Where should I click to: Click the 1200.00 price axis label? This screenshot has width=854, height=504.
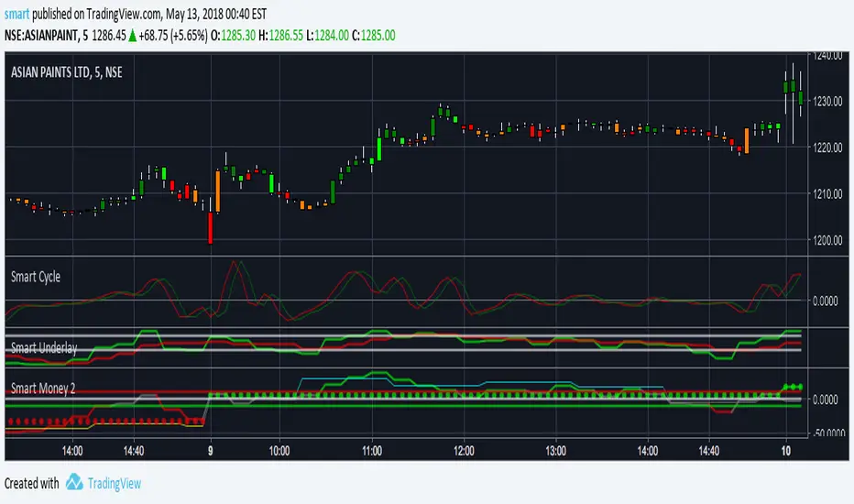pyautogui.click(x=827, y=240)
